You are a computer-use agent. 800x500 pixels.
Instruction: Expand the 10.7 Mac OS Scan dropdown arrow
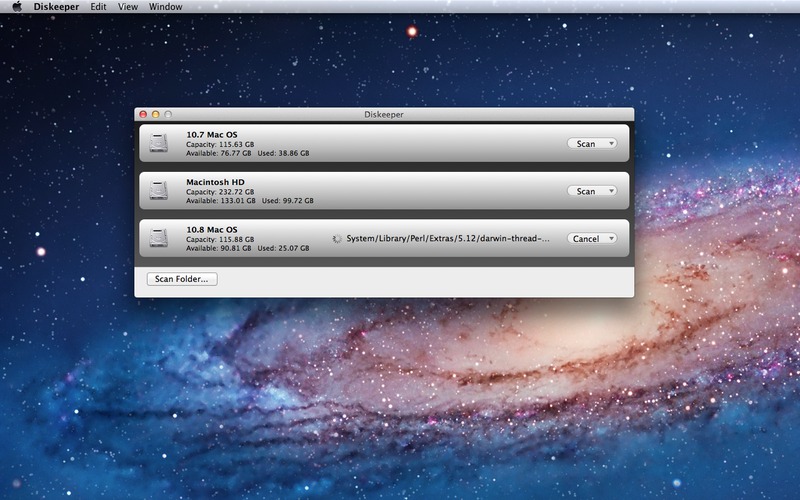pos(609,144)
